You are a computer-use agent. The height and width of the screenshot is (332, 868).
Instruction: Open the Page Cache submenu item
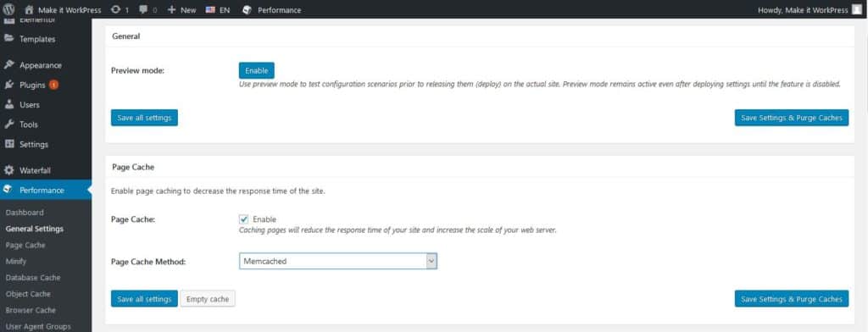pos(25,245)
